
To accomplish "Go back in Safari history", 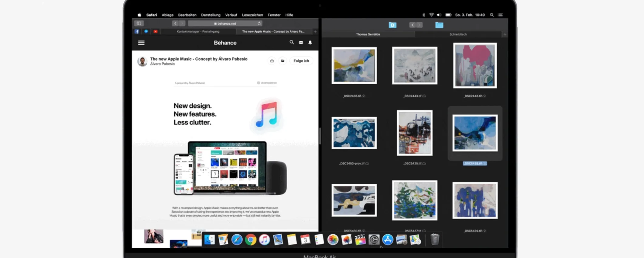I will (175, 23).
